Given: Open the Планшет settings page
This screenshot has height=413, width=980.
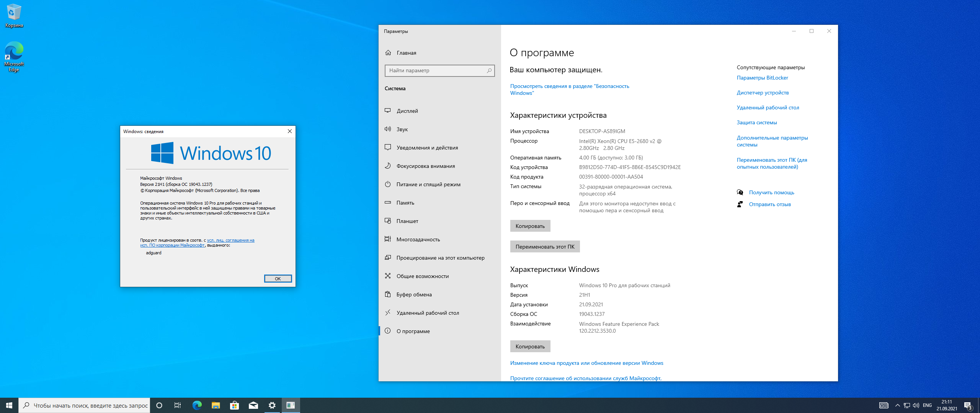Looking at the screenshot, I should tap(439, 221).
